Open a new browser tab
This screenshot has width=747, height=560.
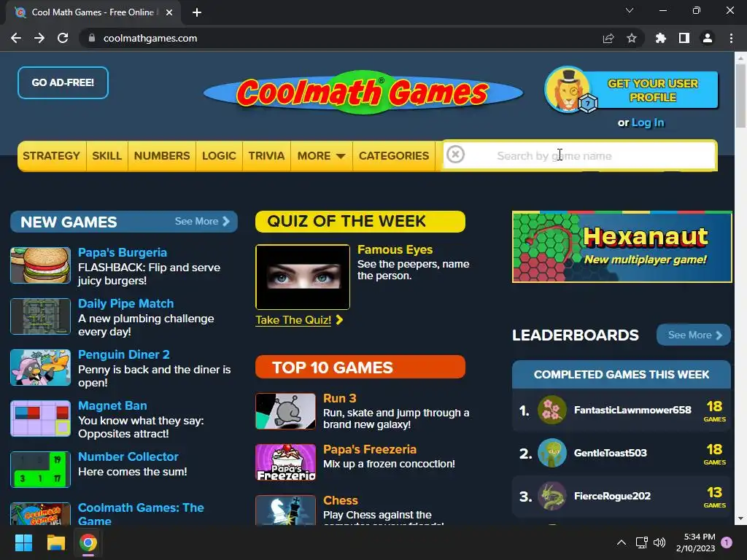(197, 12)
